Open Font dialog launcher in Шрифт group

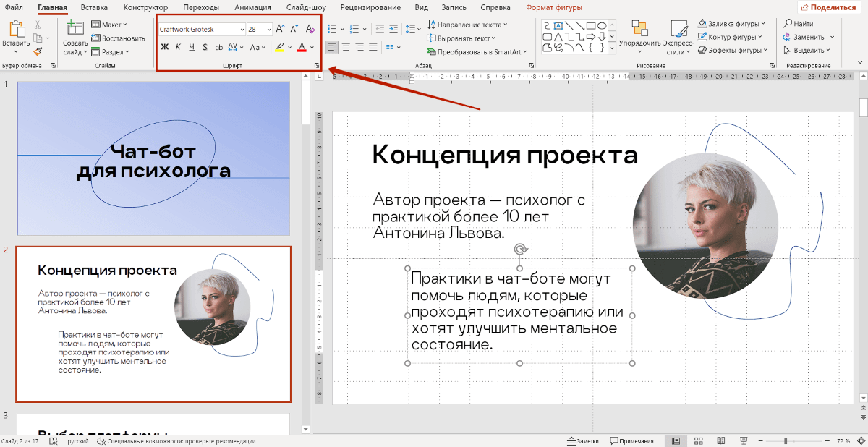[316, 66]
